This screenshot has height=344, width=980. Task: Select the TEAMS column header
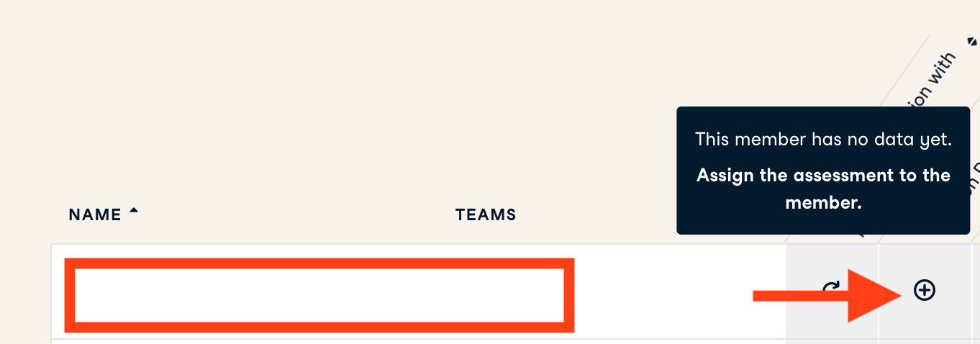pos(486,214)
